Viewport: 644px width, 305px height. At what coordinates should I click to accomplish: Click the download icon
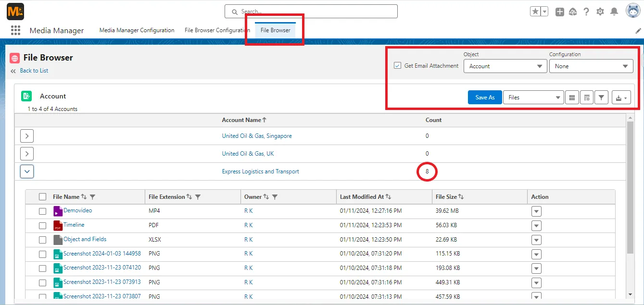[619, 97]
